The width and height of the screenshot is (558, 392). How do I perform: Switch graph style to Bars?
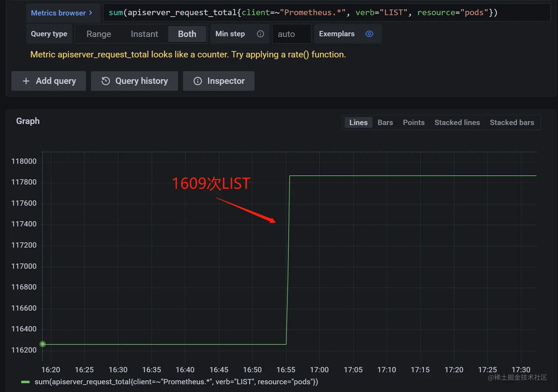(385, 122)
